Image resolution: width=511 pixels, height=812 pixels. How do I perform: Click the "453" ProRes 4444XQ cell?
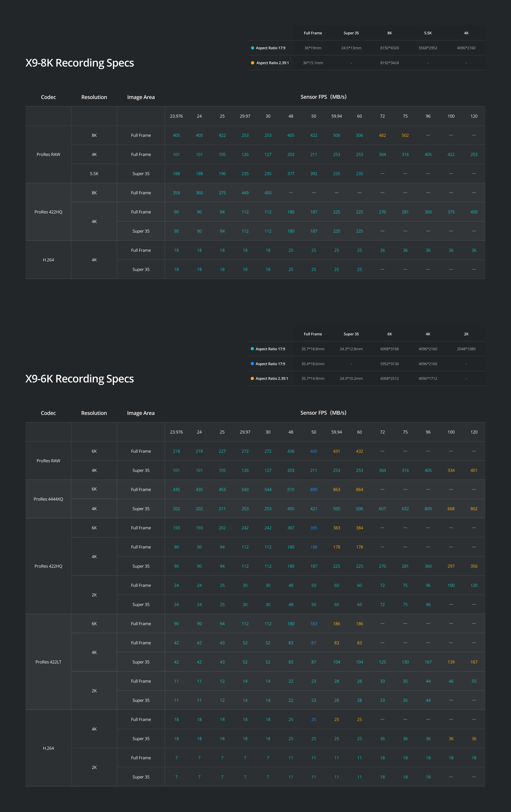[222, 490]
